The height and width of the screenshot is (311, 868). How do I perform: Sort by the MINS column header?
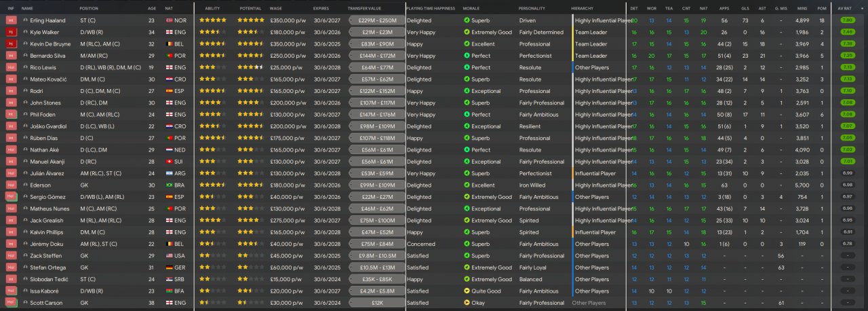pyautogui.click(x=801, y=7)
